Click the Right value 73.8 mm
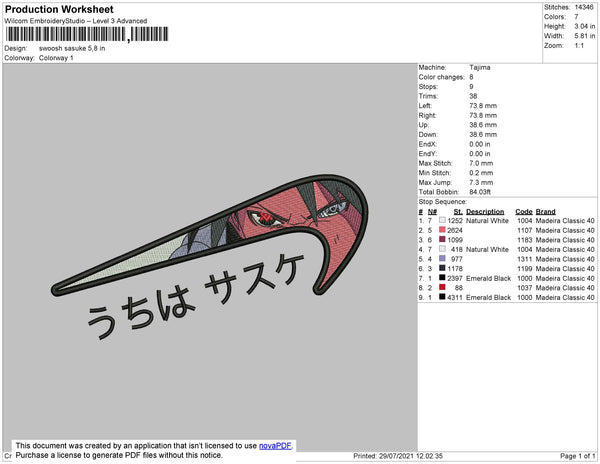Screen dimensions: 600x464 [483, 115]
